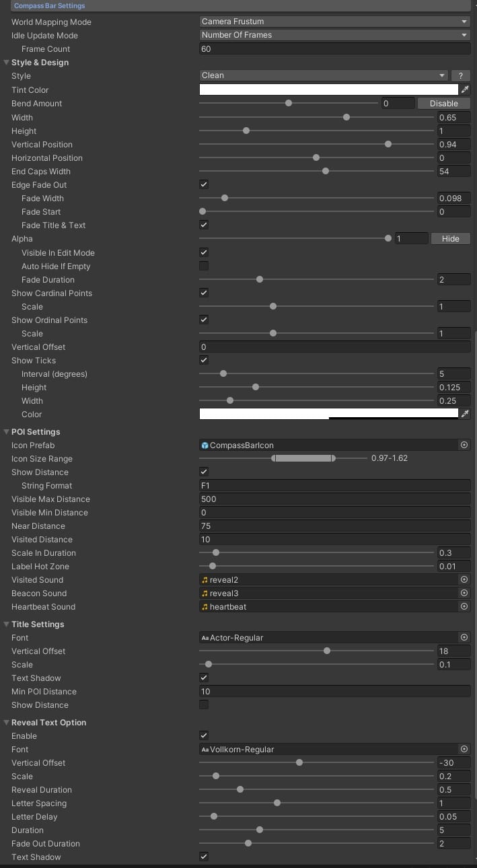This screenshot has width=477, height=868.
Task: Enable Show Distance under Title Settings
Action: (x=204, y=705)
